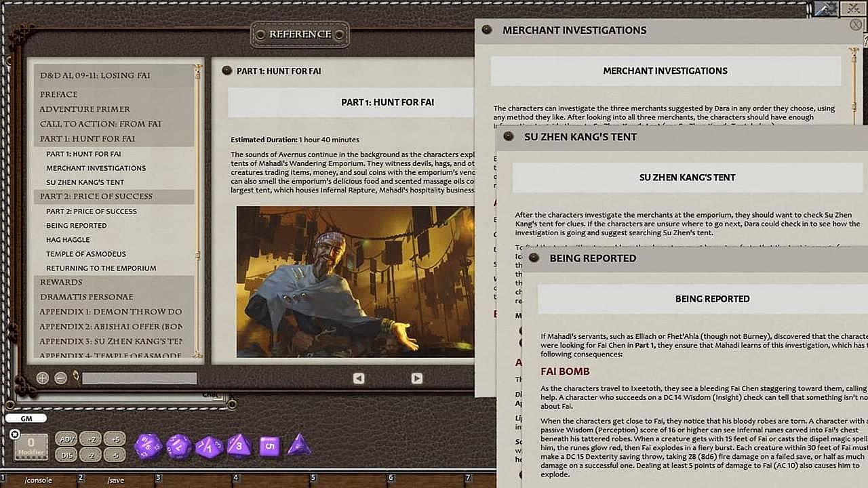Click empty hotkey slot 5
Image resolution: width=868 pixels, height=488 pixels.
pyautogui.click(x=350, y=480)
